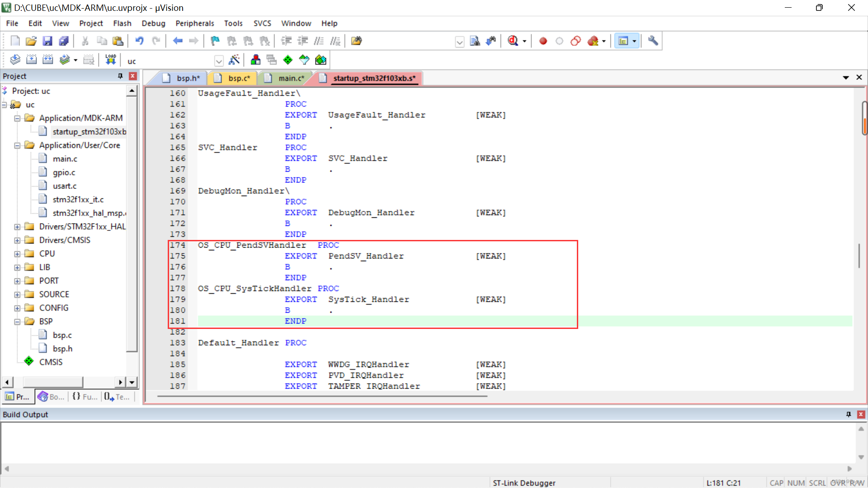Click the Start debug session icon
The width and height of the screenshot is (868, 488).
pyautogui.click(x=515, y=40)
